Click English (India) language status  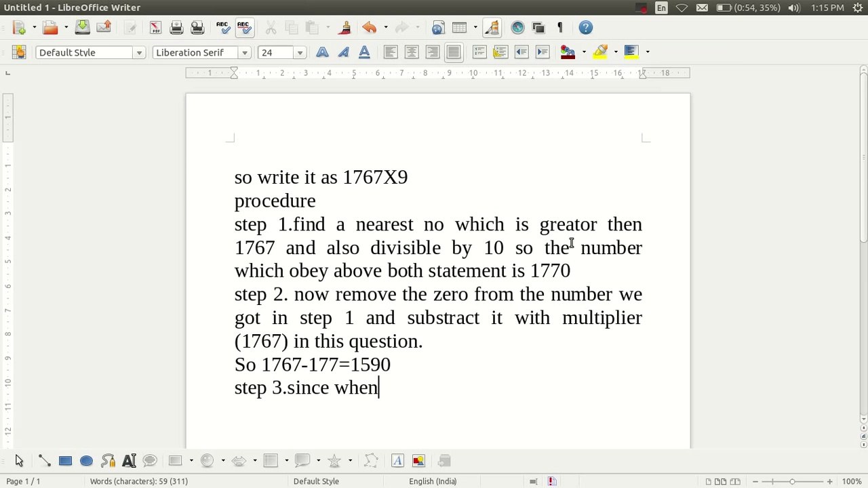click(x=433, y=481)
